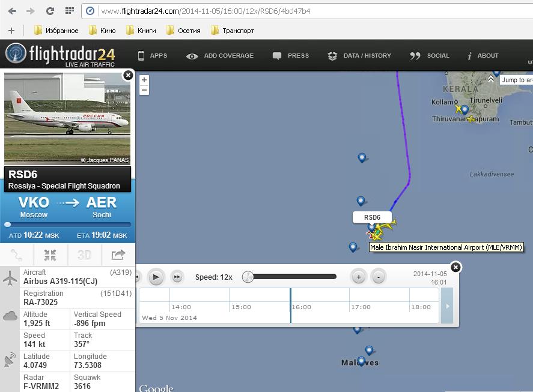Click the flightradar24 logo
This screenshot has width=533, height=392.
61,55
